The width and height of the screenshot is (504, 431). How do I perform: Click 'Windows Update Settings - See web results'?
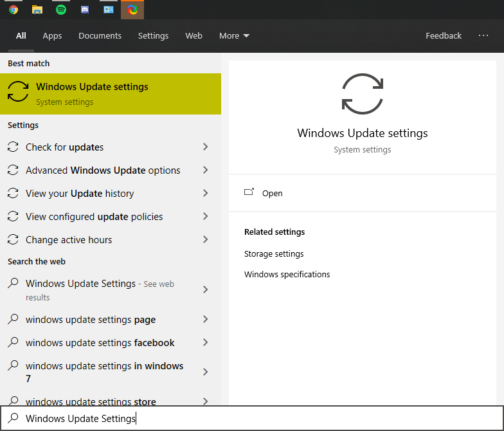tap(100, 289)
